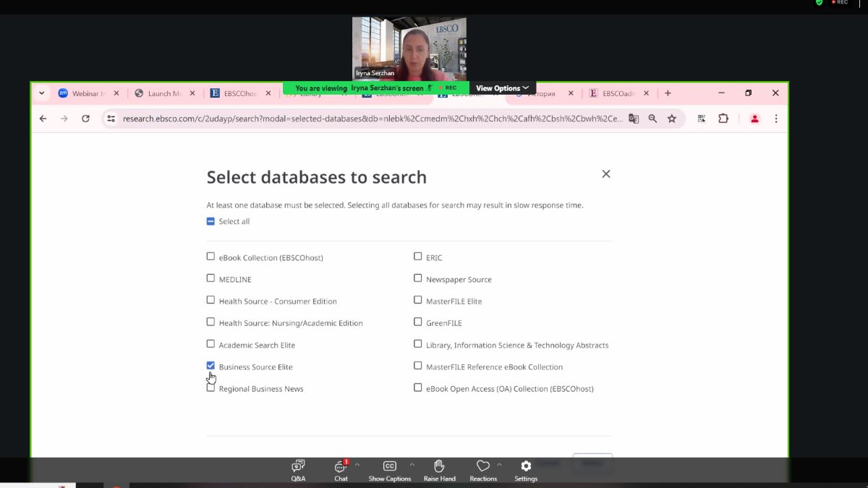Open the browser tab search chevron
Viewport: 868px width, 488px height.
(x=41, y=93)
